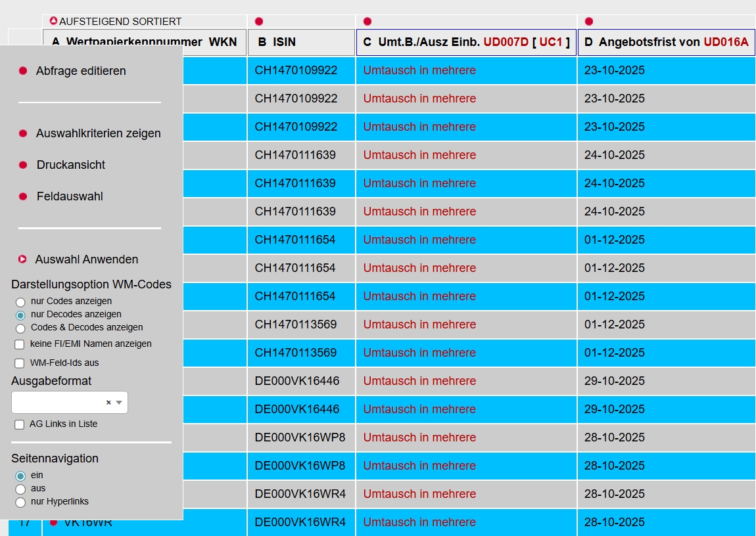Select the 'nur Codes anzeigen' radio button

20,302
